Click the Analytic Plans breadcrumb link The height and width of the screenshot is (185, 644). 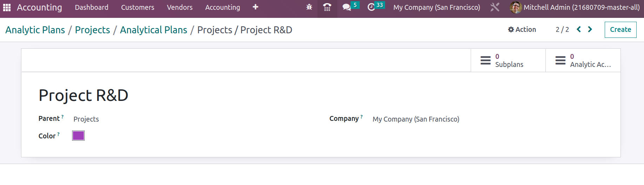pyautogui.click(x=35, y=30)
